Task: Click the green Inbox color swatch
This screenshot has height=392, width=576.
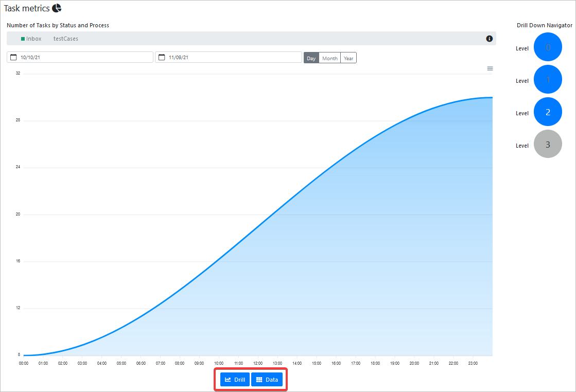Action: [23, 39]
